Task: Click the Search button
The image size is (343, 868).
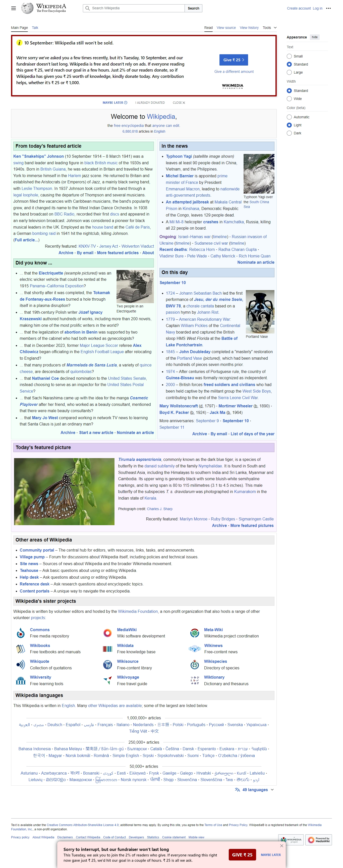Action: (x=193, y=8)
